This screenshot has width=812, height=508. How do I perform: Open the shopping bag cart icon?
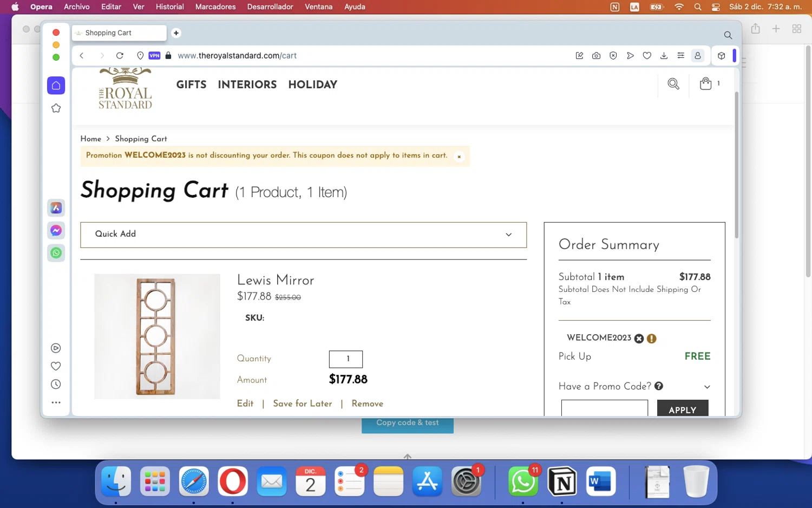pos(705,83)
